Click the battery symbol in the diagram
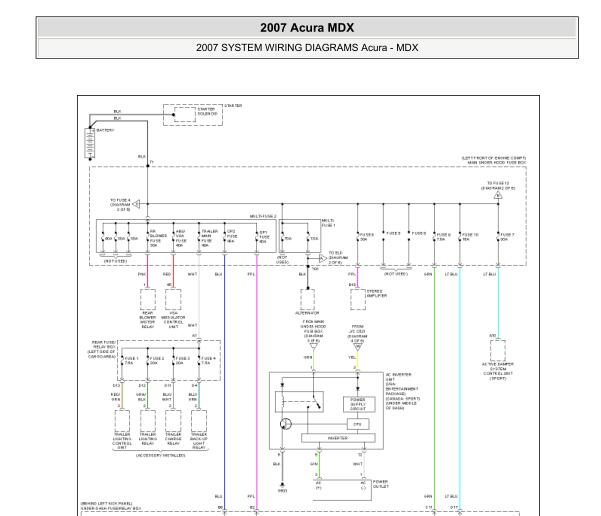 click(x=90, y=144)
